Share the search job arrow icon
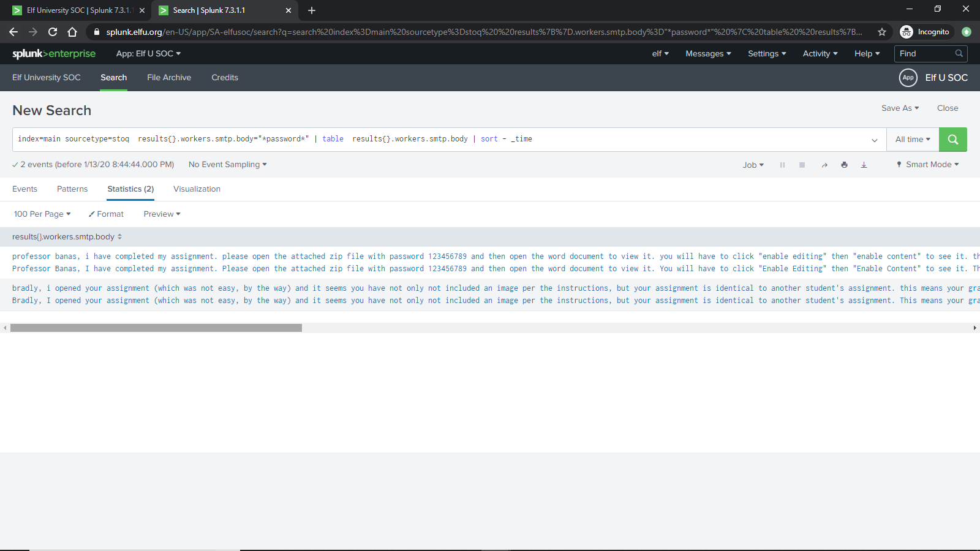The width and height of the screenshot is (980, 551). 824,165
